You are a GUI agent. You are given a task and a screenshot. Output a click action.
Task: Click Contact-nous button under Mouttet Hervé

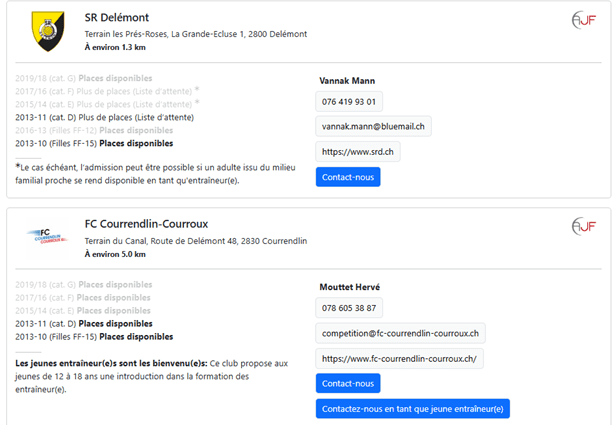[348, 384]
